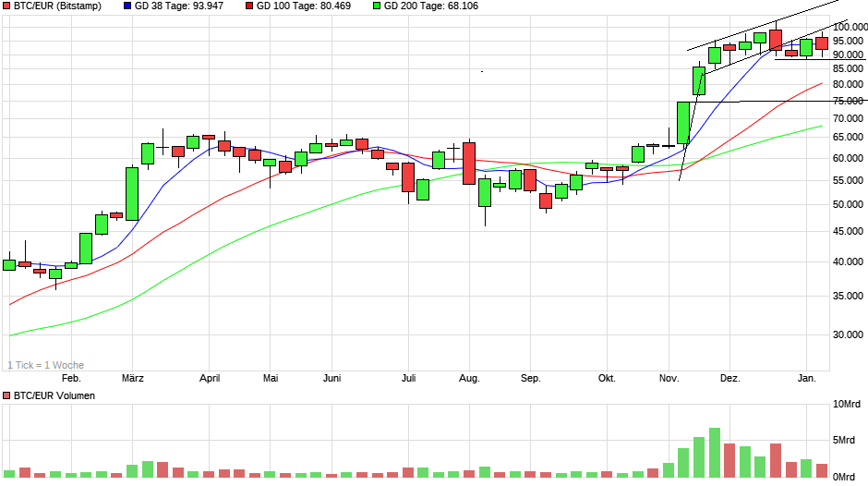The width and height of the screenshot is (868, 486).
Task: Click the 65.000 price axis label
Action: [x=848, y=138]
